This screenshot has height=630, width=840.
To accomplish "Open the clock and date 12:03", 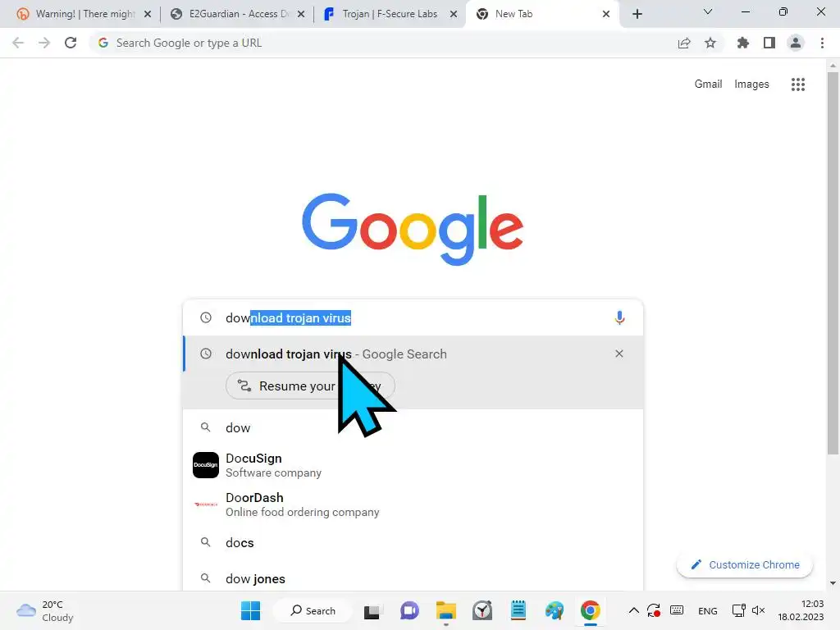I will point(801,610).
